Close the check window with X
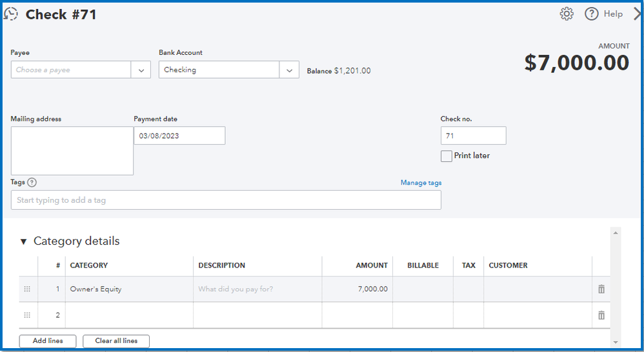This screenshot has width=644, height=352. (638, 14)
